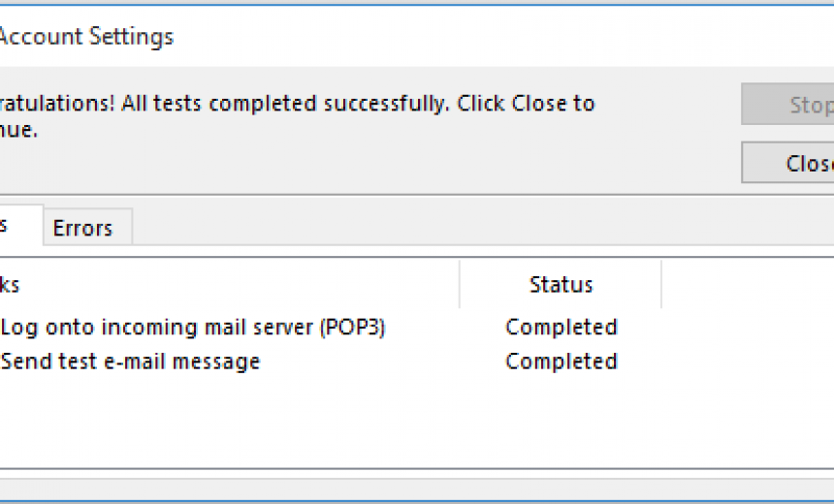Click the Tasks column header

(x=229, y=284)
